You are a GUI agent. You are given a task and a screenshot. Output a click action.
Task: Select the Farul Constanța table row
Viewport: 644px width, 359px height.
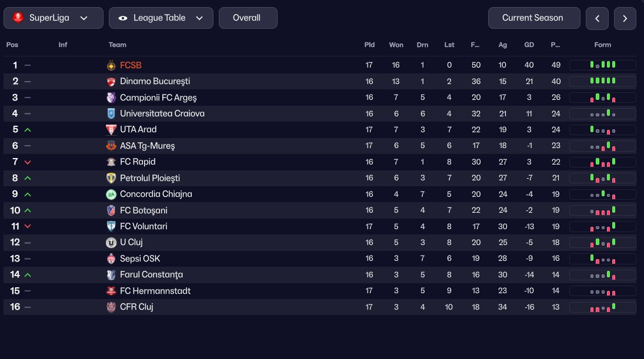pyautogui.click(x=235, y=274)
